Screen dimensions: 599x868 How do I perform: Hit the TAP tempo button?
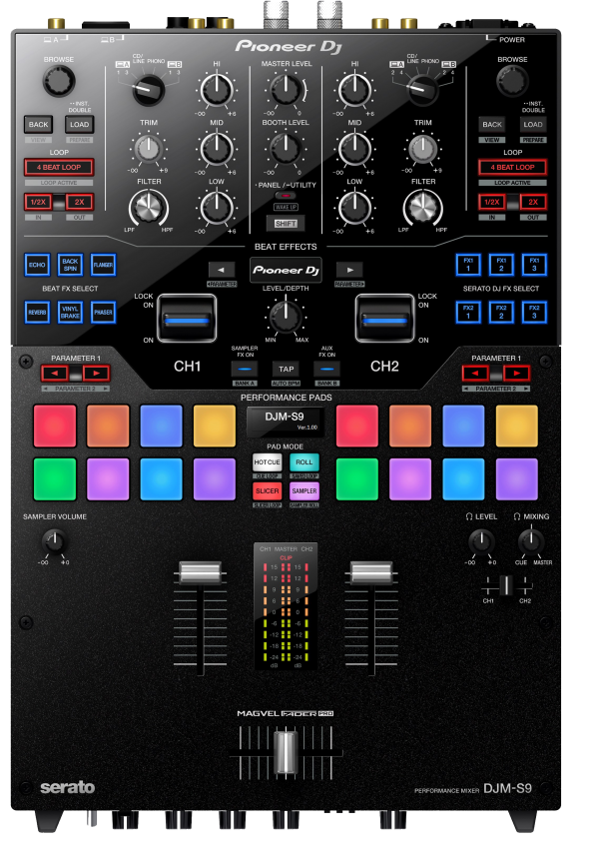pos(286,369)
